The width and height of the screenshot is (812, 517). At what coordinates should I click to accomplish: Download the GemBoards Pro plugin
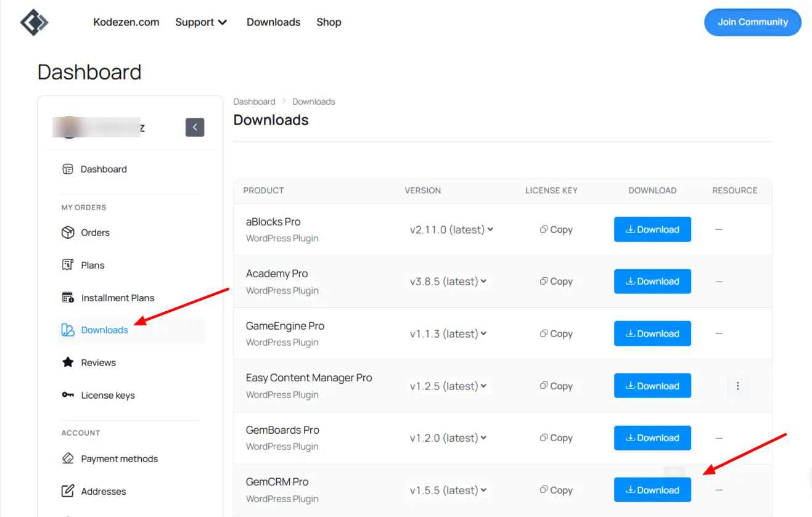coord(652,438)
